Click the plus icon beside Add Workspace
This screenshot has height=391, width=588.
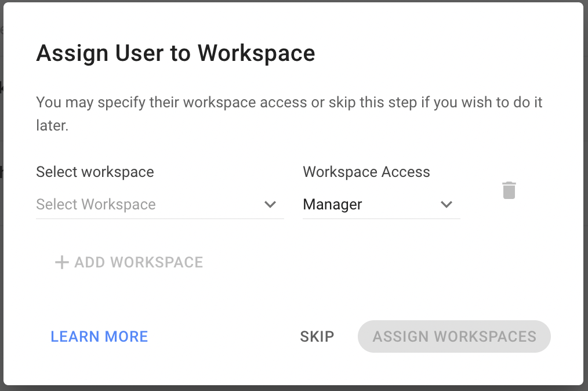tap(61, 262)
